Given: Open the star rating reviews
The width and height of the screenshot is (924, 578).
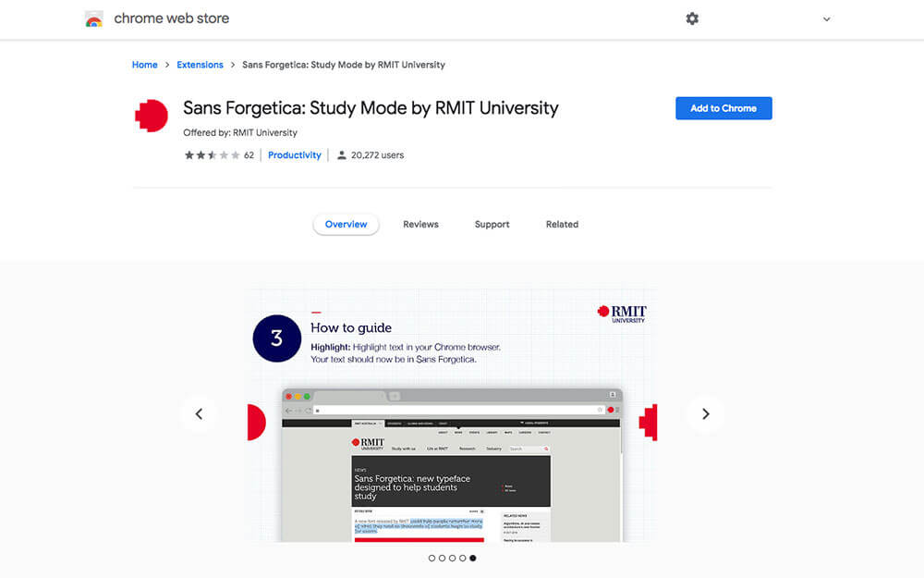Looking at the screenshot, I should tap(212, 155).
